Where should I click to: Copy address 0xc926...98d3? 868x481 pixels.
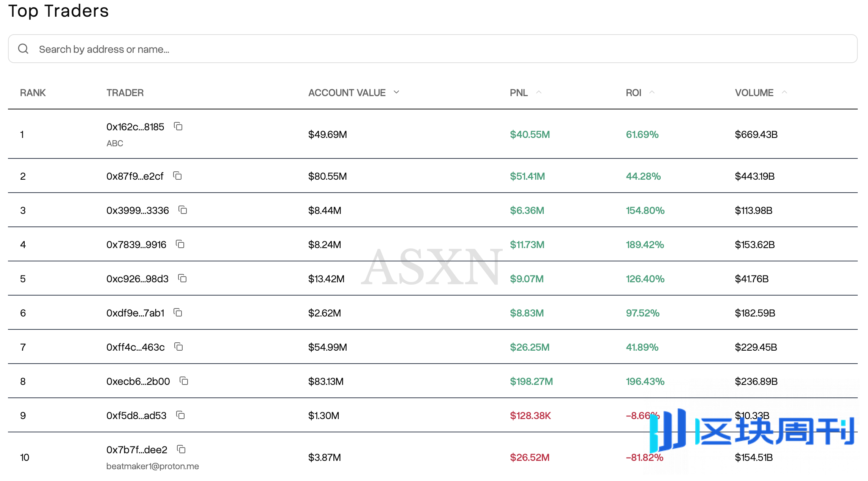click(x=182, y=278)
